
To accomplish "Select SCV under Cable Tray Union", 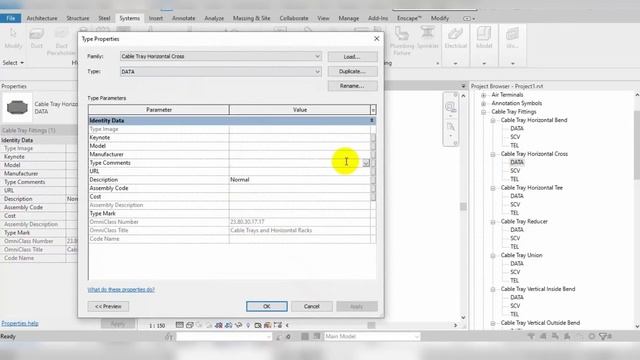I will pyautogui.click(x=515, y=272).
